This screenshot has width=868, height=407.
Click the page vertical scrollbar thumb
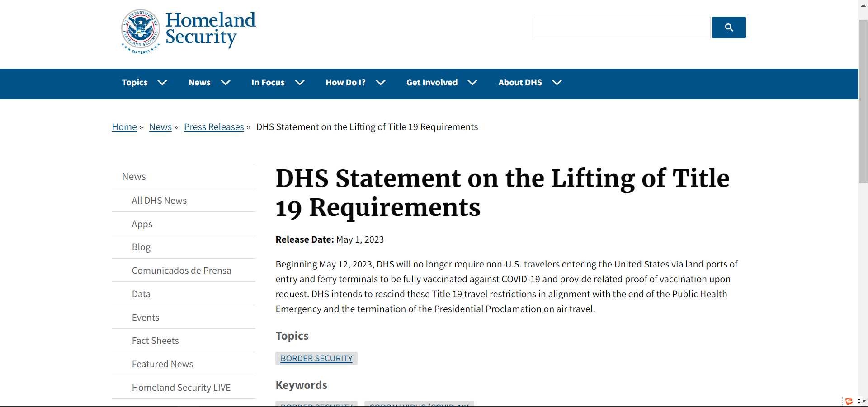pos(863,102)
